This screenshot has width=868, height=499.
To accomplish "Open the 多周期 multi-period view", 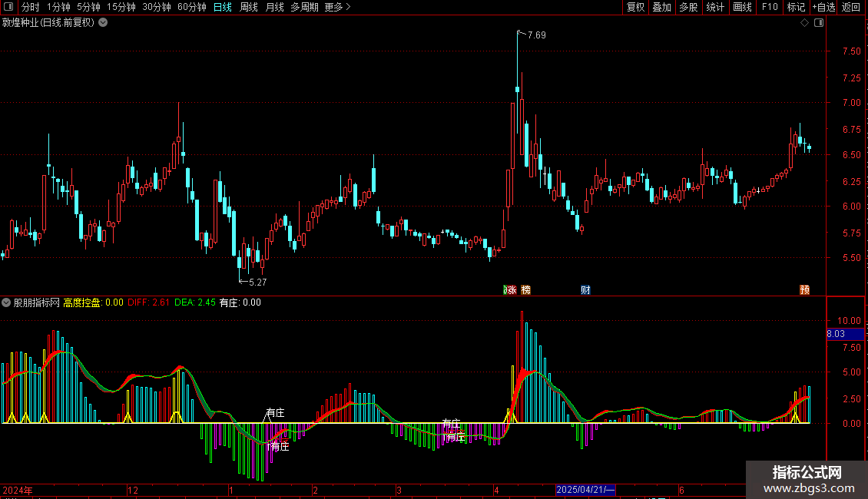I will pos(304,7).
